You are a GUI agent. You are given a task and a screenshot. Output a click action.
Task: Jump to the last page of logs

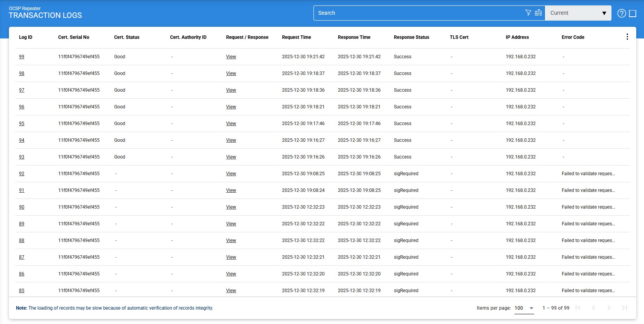tap(624, 308)
